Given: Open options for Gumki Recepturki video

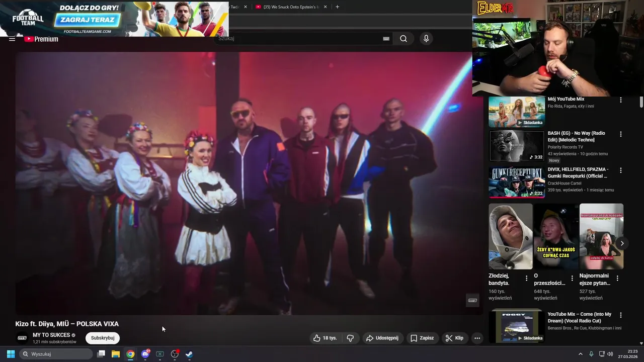Looking at the screenshot, I should (620, 170).
